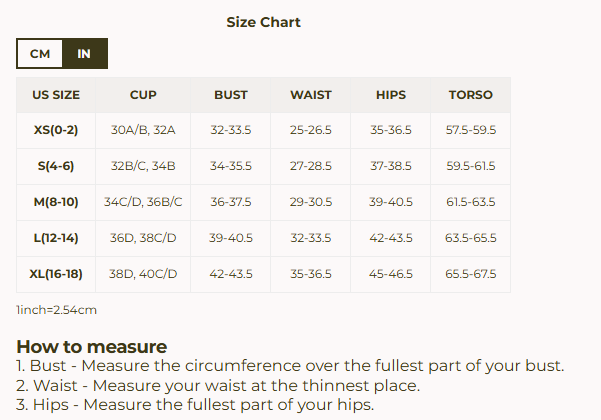601x420 pixels.
Task: Click the 25-26.5 waist cell
Action: pos(311,130)
